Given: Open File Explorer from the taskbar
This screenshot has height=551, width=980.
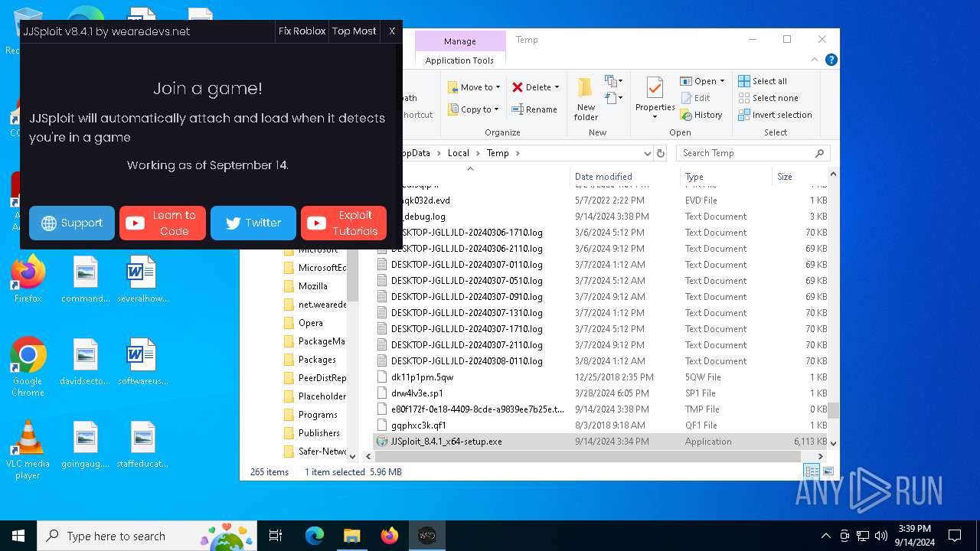Looking at the screenshot, I should 352,536.
